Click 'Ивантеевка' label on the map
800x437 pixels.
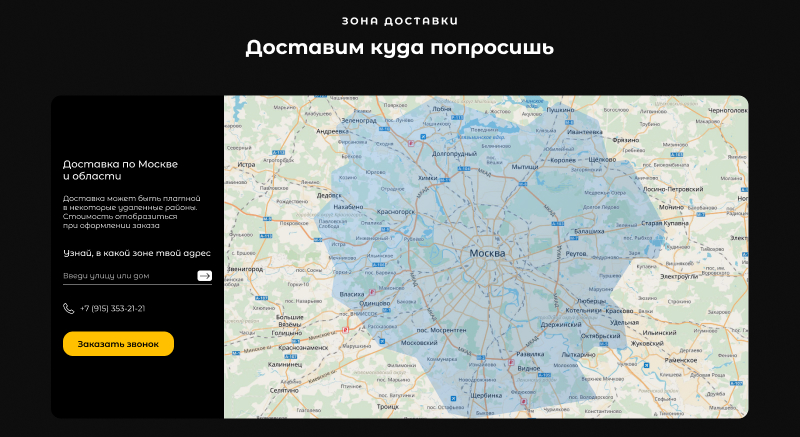(585, 132)
